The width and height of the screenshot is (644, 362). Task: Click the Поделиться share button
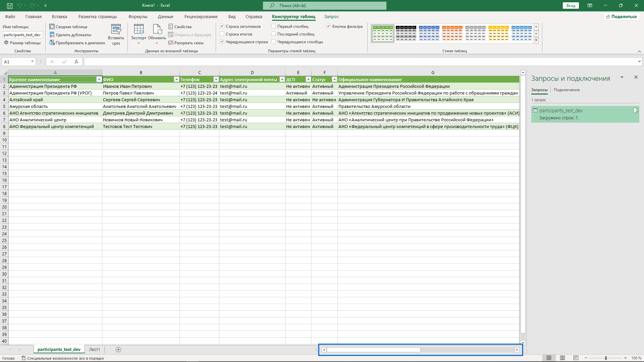pyautogui.click(x=621, y=16)
